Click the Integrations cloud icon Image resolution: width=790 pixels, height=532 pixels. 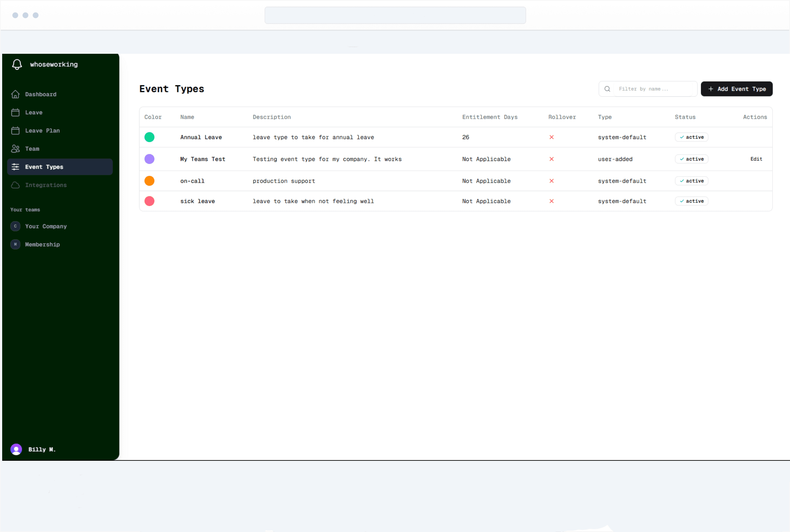click(x=15, y=185)
